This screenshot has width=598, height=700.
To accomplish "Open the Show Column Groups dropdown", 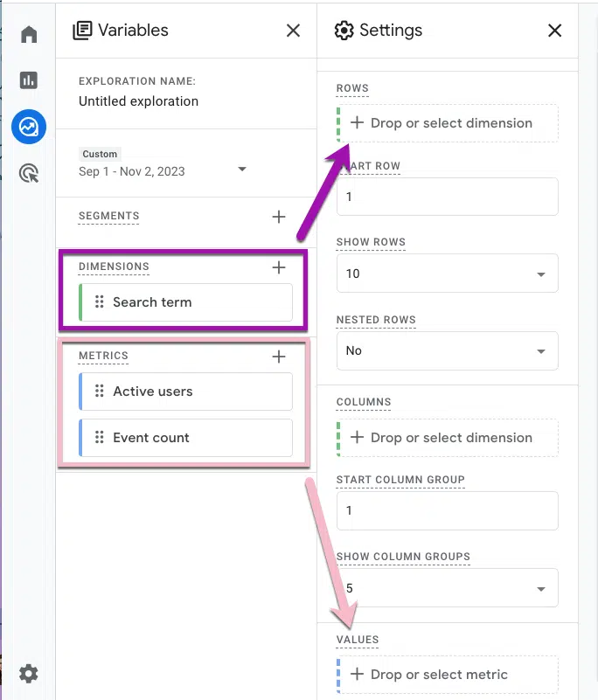I will [x=448, y=587].
